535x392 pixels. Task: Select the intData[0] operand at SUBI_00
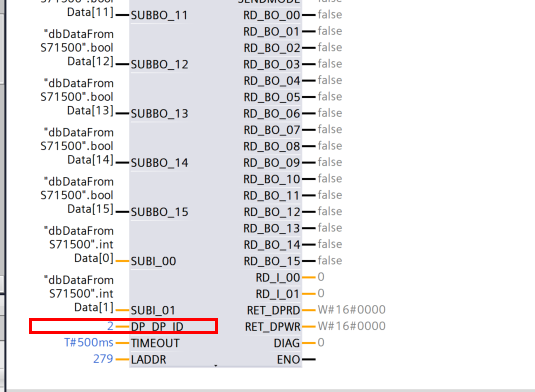[79, 244]
